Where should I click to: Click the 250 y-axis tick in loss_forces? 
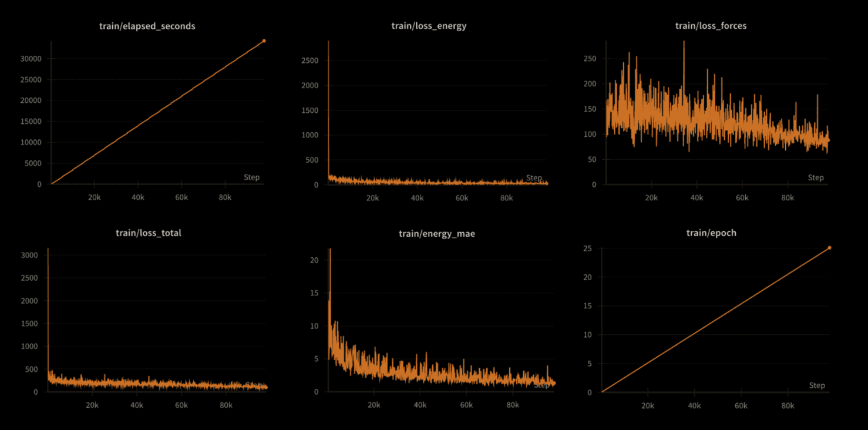pyautogui.click(x=589, y=59)
